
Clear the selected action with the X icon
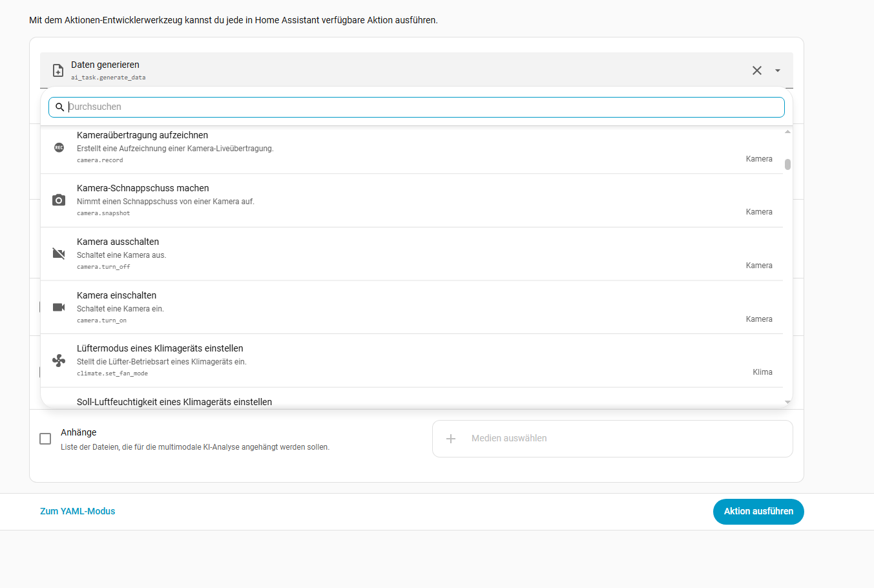point(757,70)
